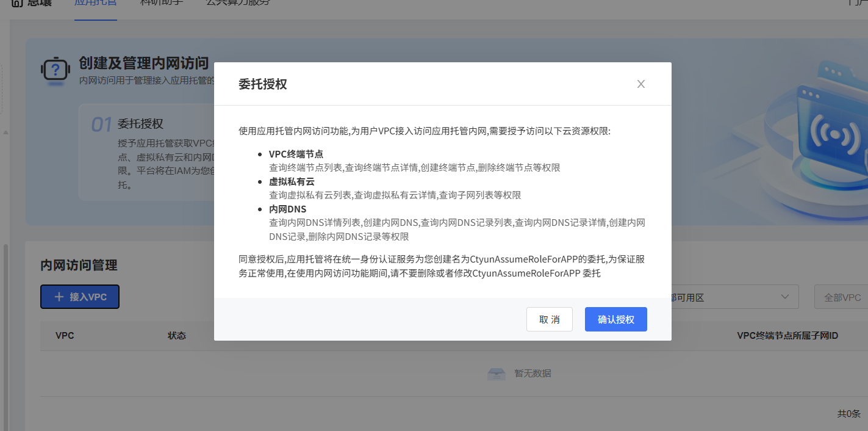Screen dimensions: 868x431
Task: Close the 委托授权 dialog with X
Action: click(x=641, y=84)
